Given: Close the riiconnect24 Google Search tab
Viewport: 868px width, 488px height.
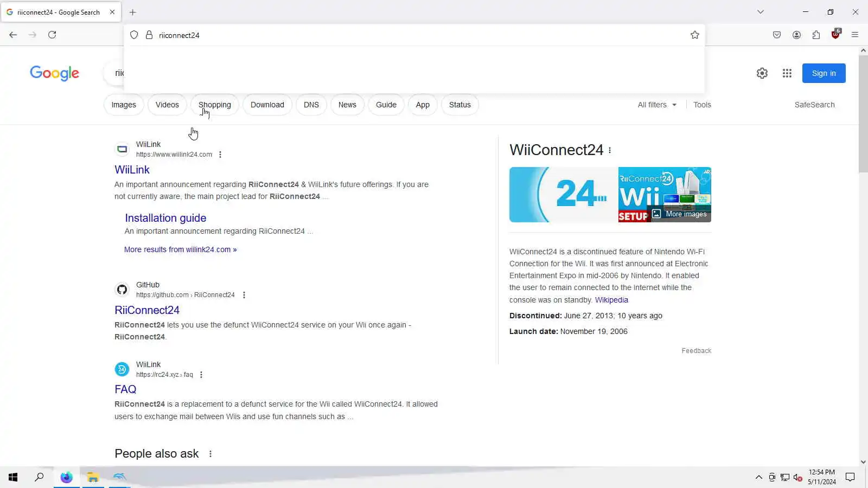Looking at the screenshot, I should pos(112,12).
